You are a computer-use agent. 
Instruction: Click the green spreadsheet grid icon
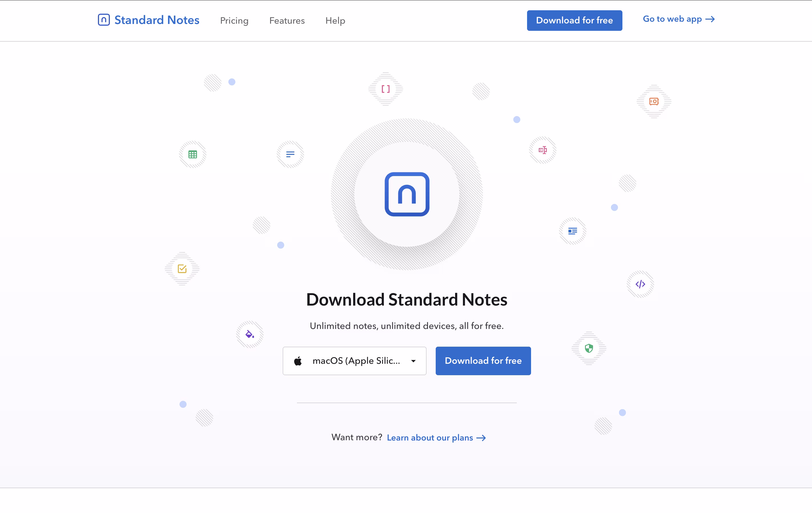192,154
